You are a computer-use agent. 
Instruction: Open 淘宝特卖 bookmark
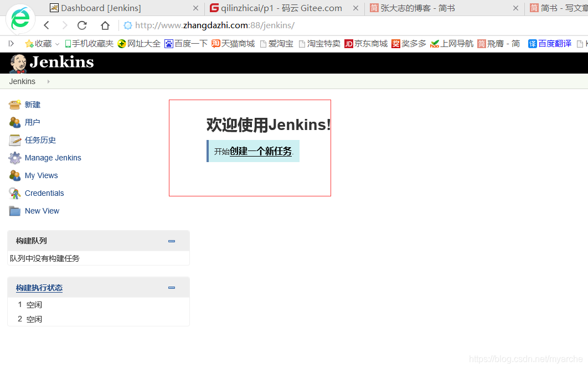tap(319, 44)
